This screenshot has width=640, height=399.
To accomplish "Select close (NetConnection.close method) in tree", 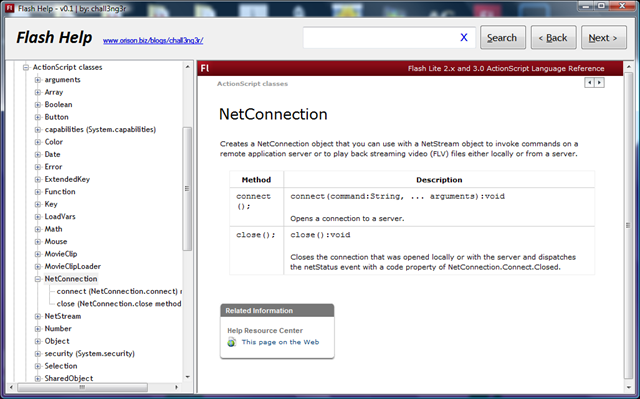I will pyautogui.click(x=119, y=304).
